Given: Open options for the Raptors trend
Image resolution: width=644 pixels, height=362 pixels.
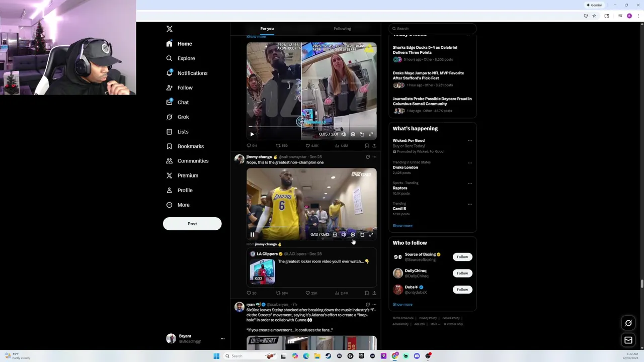Looking at the screenshot, I should [470, 184].
